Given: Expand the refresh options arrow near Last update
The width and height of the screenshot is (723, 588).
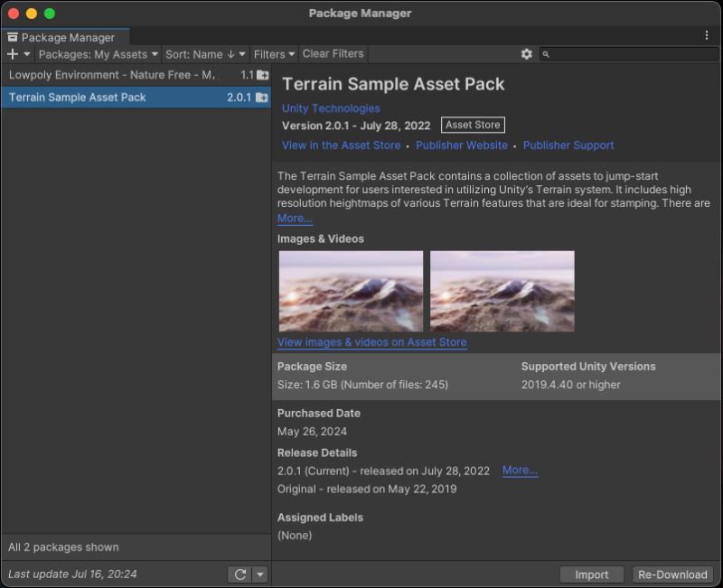Looking at the screenshot, I should point(258,573).
